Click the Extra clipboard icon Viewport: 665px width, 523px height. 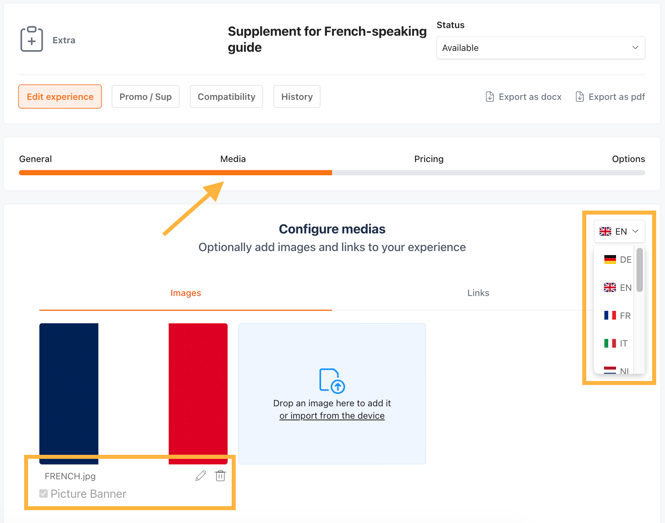click(32, 40)
